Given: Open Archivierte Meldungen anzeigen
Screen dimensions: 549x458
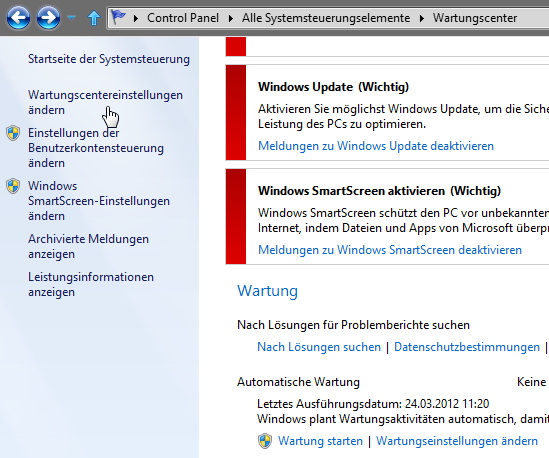Looking at the screenshot, I should [x=89, y=246].
